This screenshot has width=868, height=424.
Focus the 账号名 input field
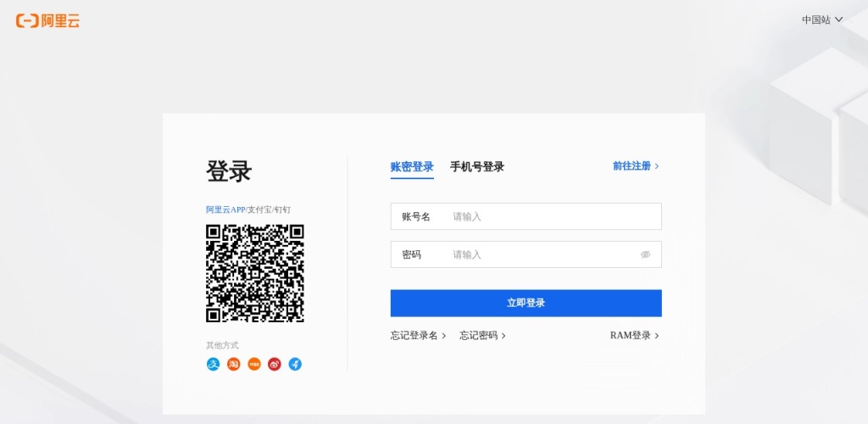[551, 216]
